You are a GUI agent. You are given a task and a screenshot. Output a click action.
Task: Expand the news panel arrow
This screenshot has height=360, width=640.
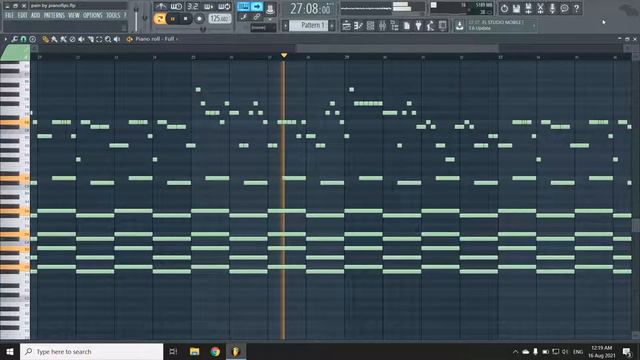click(x=533, y=26)
